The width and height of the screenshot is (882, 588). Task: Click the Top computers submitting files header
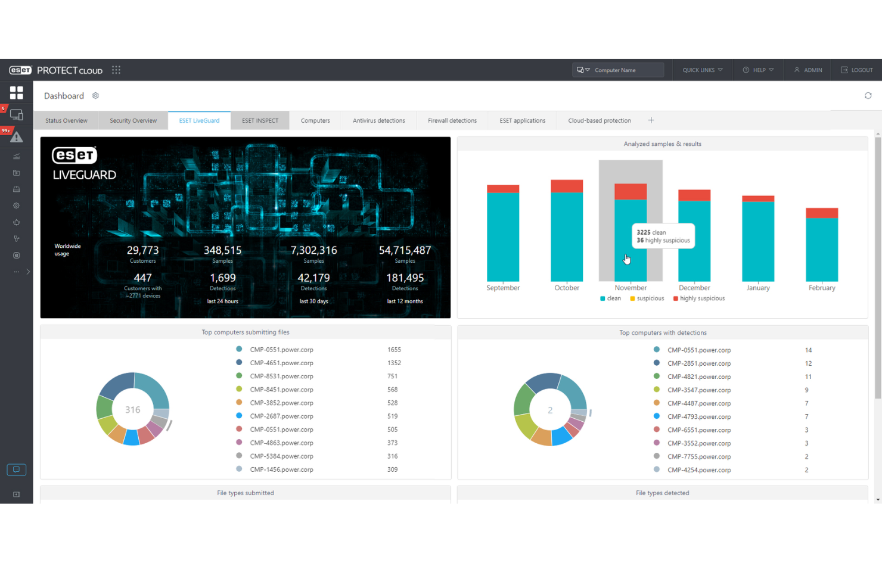click(x=246, y=332)
